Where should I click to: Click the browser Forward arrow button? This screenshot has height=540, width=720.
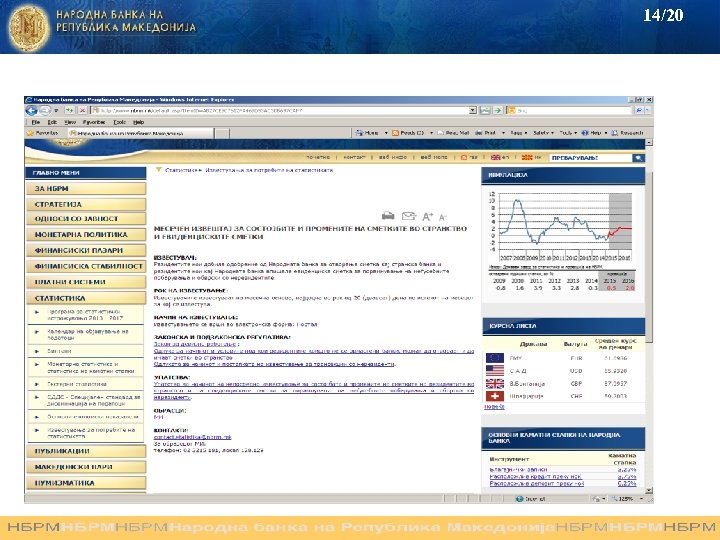pyautogui.click(x=45, y=110)
